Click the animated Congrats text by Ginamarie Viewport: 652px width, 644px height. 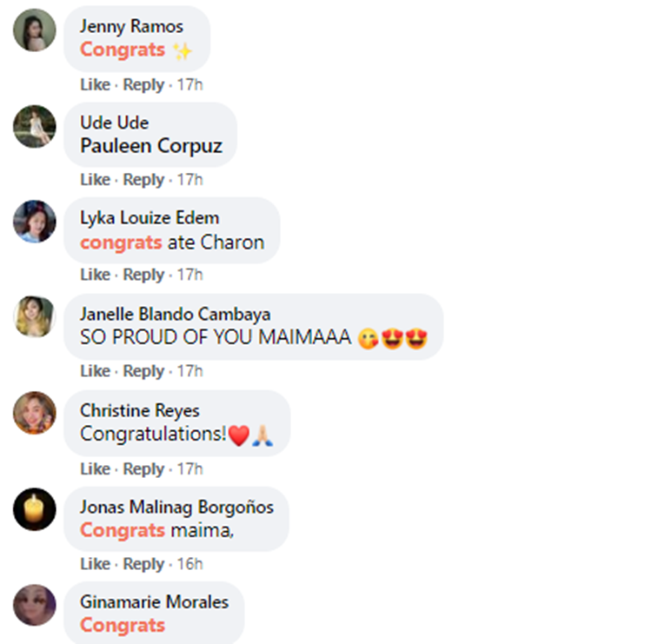click(123, 625)
